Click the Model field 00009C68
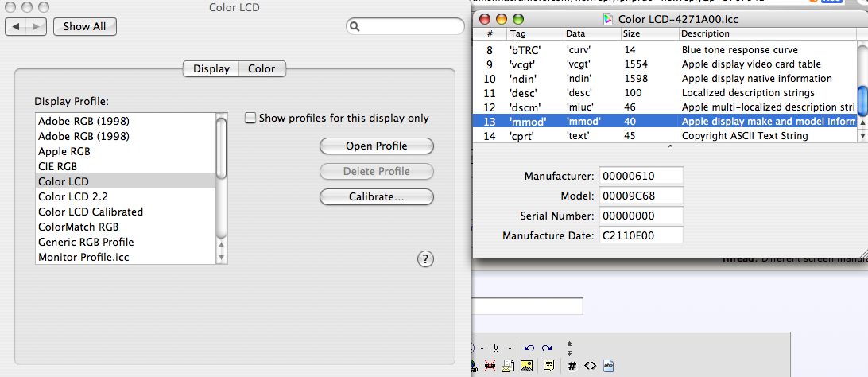Image resolution: width=868 pixels, height=377 pixels. coord(641,196)
